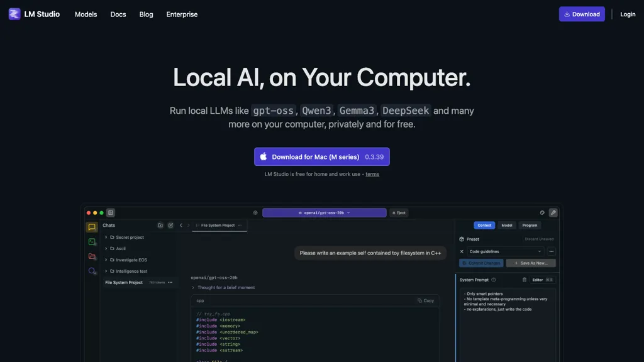Image resolution: width=644 pixels, height=362 pixels.
Task: Click the 'Qwen3' code tag in subtitle
Action: 317,111
